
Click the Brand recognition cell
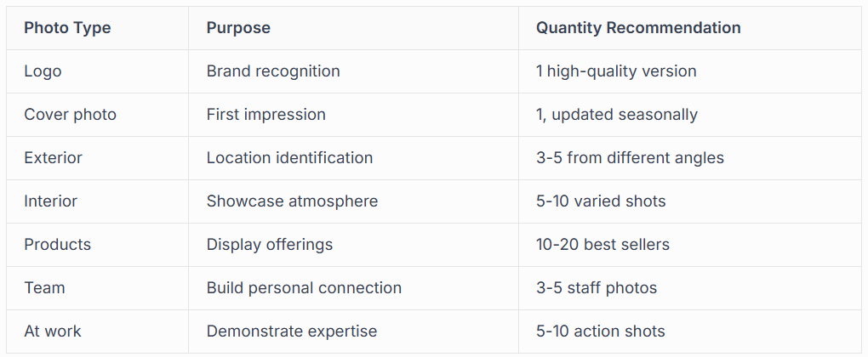click(x=273, y=71)
